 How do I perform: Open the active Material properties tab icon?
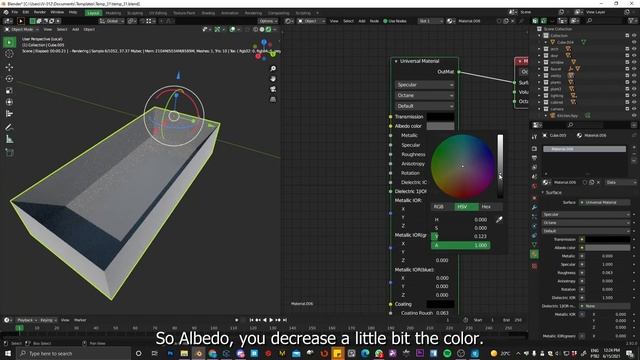[x=534, y=254]
